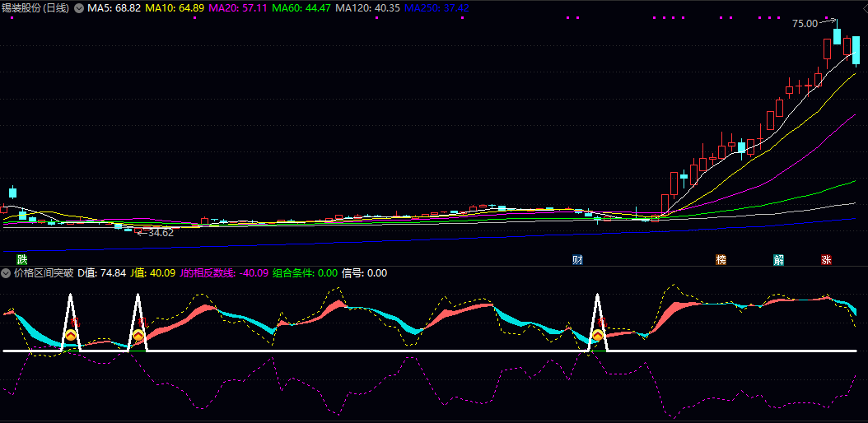
Task: Click the green 跌 event marker
Action: [x=10, y=259]
